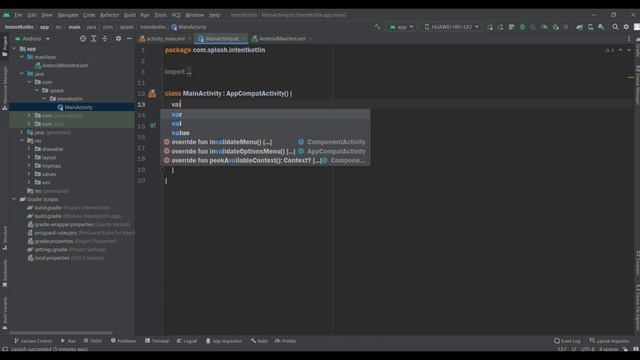Open the Android project view dropdown
This screenshot has height=360, width=640.
[x=33, y=38]
